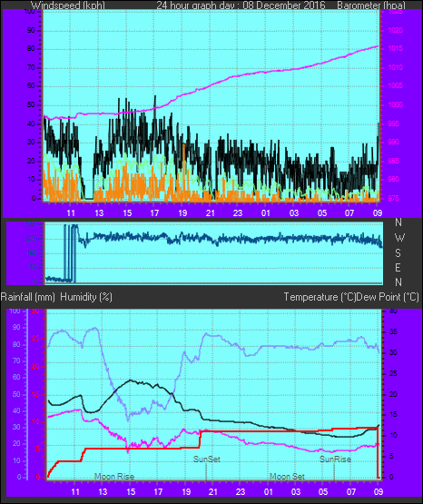
Task: Select the "Moon Rise" marker label
Action: point(114,477)
